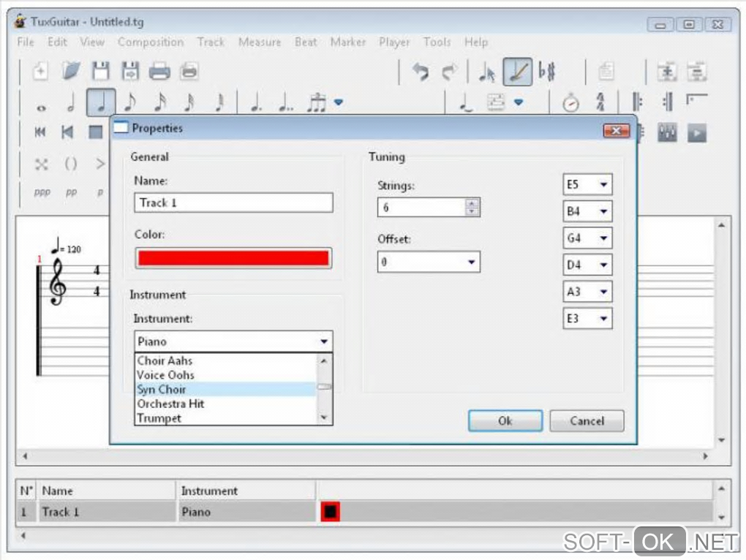Choose Syn Choir from instrument list
The height and width of the screenshot is (560, 746).
pyautogui.click(x=225, y=390)
